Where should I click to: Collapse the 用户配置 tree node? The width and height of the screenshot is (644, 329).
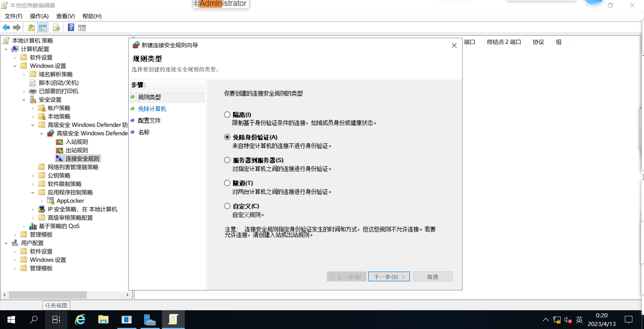click(6, 243)
